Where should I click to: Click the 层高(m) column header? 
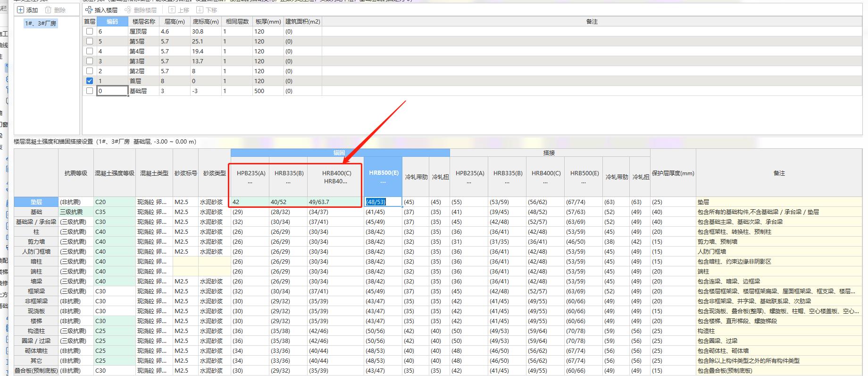pyautogui.click(x=175, y=22)
